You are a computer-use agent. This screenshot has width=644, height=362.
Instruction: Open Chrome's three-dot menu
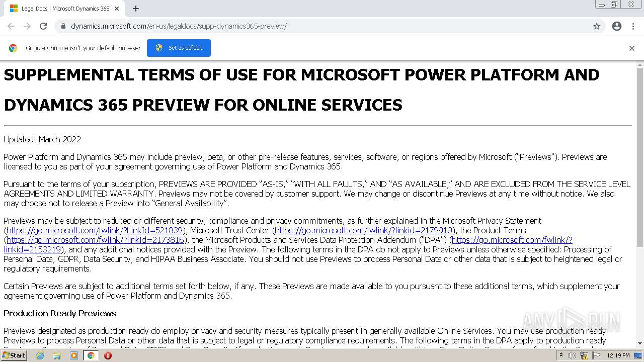click(633, 26)
